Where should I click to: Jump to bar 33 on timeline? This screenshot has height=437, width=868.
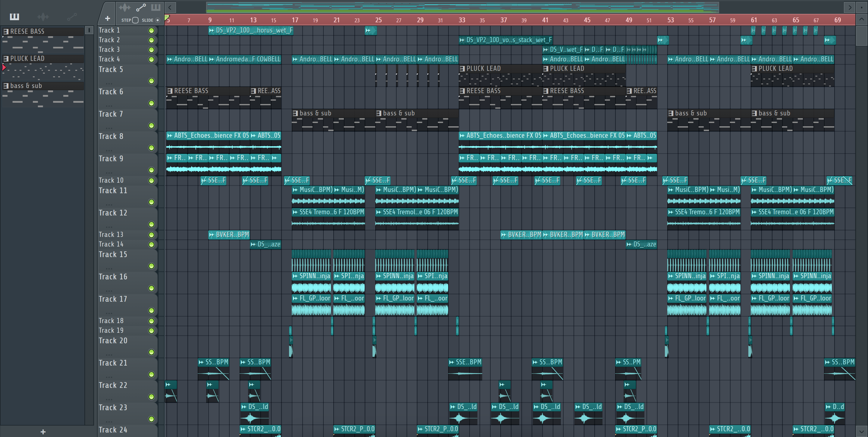462,20
